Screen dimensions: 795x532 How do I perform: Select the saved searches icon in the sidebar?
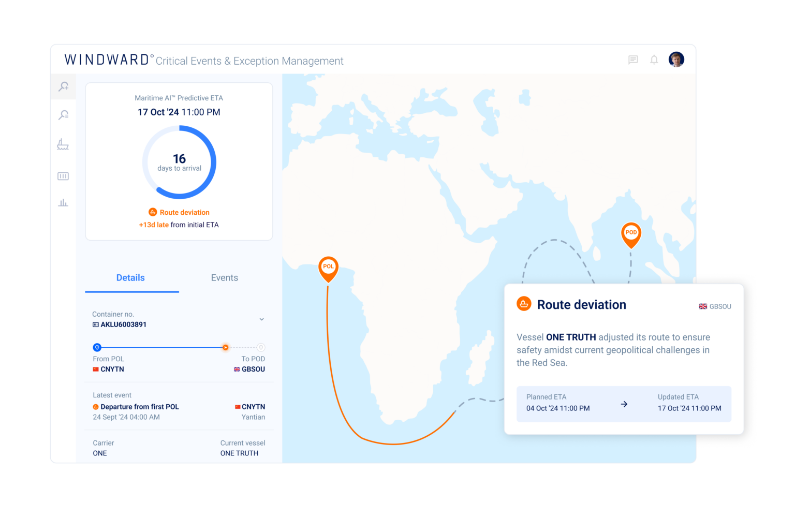point(63,114)
